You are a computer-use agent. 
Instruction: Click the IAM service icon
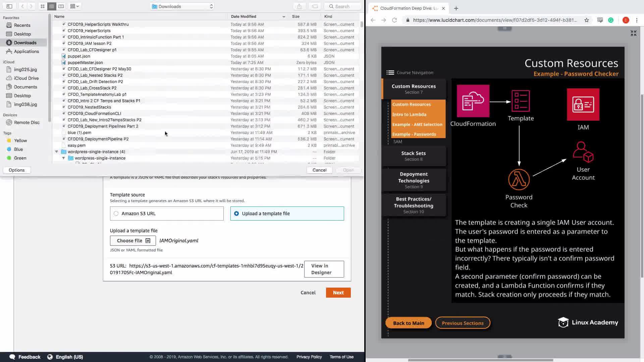click(583, 105)
